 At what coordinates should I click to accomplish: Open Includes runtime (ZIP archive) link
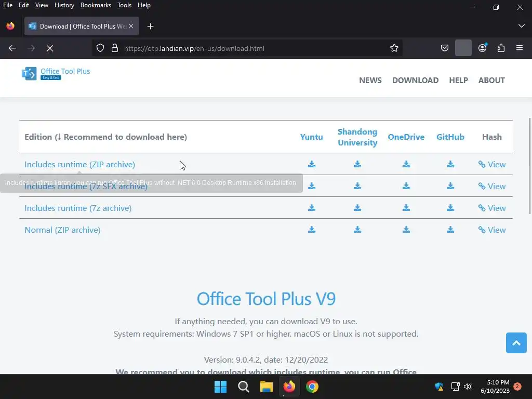79,164
